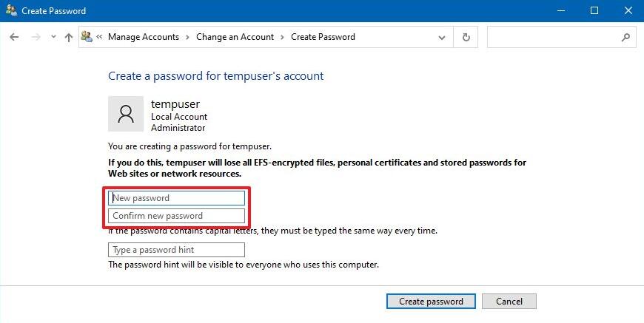The height and width of the screenshot is (323, 644).
Task: Go to Manage Accounts breadcrumb
Action: 144,37
